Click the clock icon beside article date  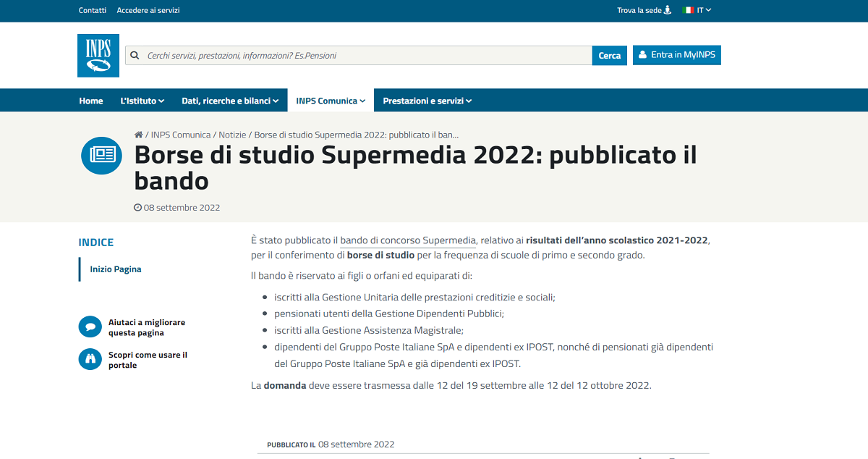pyautogui.click(x=138, y=208)
